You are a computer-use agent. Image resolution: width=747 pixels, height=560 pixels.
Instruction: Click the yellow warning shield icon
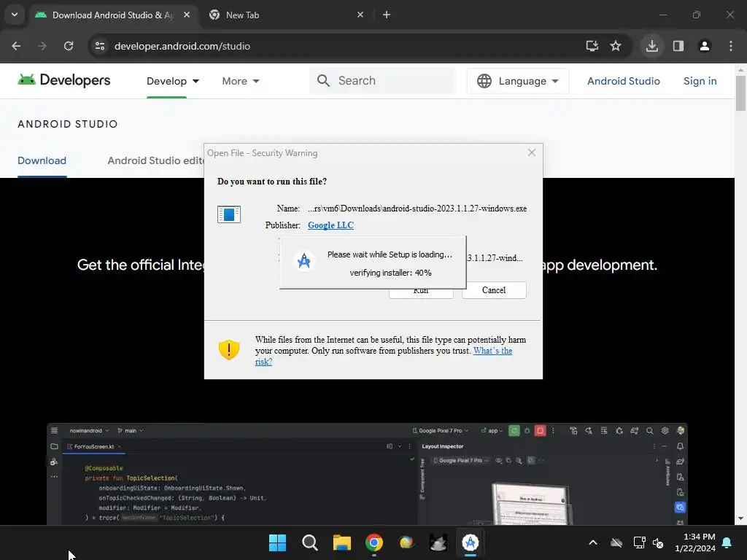point(228,350)
